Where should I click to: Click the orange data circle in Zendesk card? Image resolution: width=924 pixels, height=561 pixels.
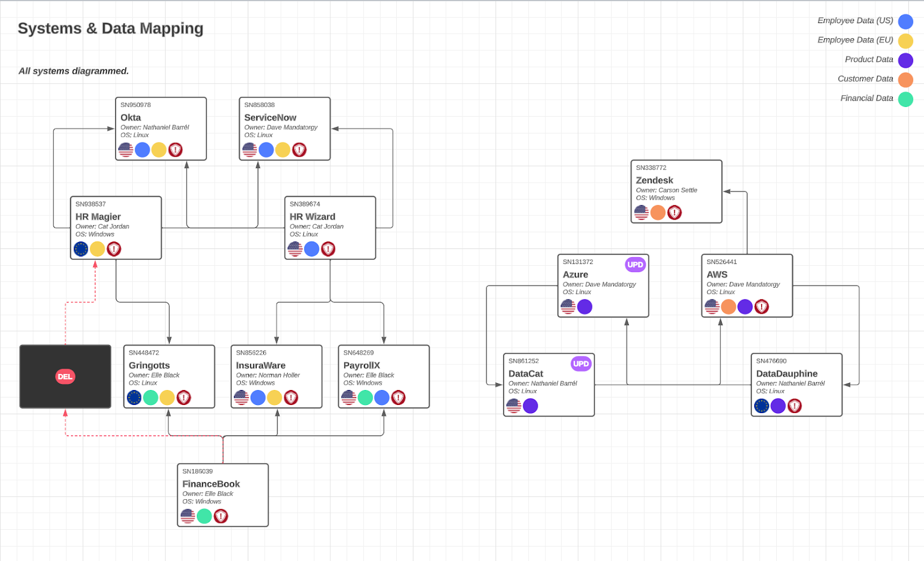click(x=658, y=213)
